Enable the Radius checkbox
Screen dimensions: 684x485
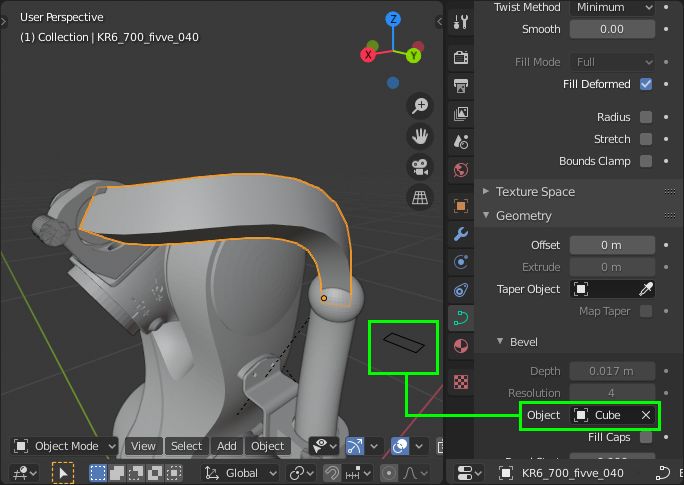pyautogui.click(x=646, y=117)
